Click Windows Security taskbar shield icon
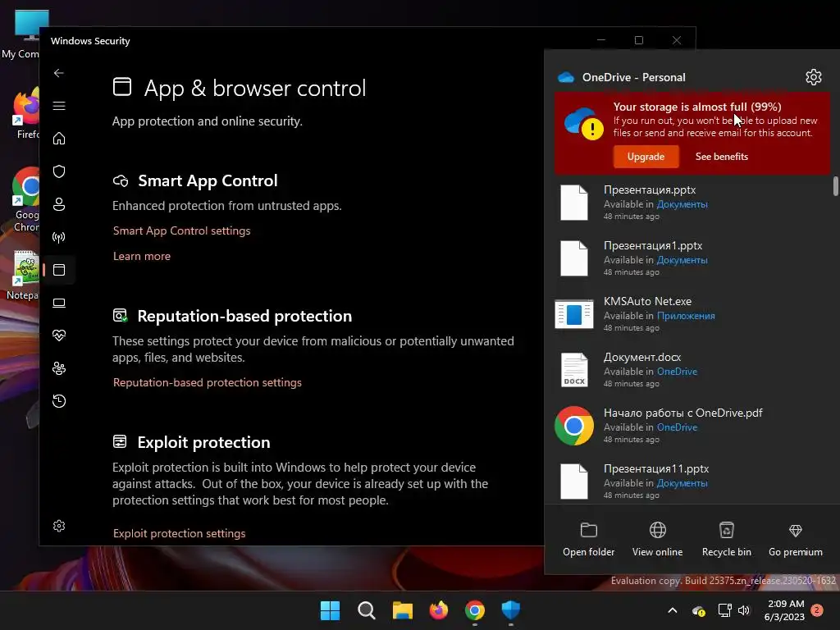This screenshot has width=840, height=630. [x=510, y=610]
